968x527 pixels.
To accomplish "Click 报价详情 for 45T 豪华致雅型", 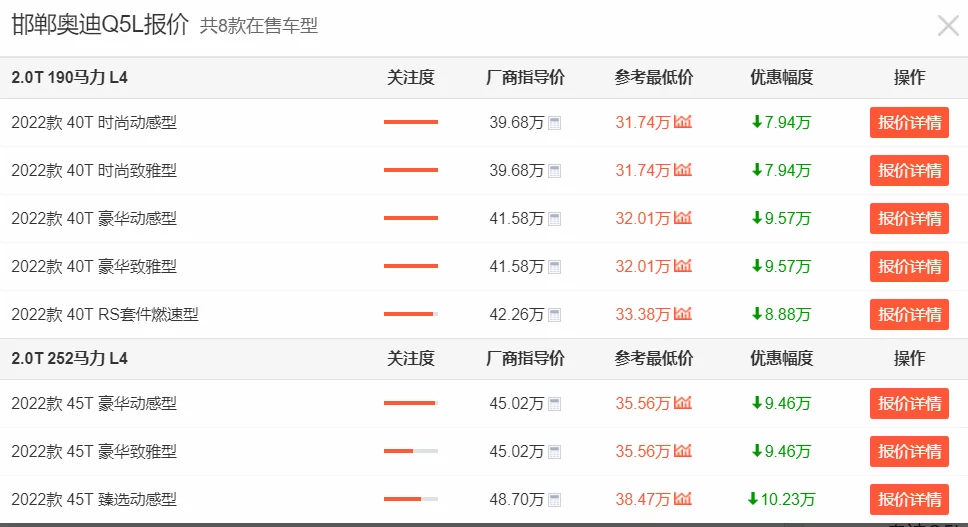I will pos(909,452).
